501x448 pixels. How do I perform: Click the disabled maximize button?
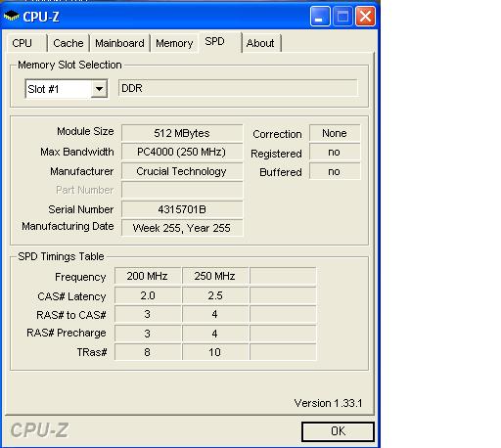342,16
